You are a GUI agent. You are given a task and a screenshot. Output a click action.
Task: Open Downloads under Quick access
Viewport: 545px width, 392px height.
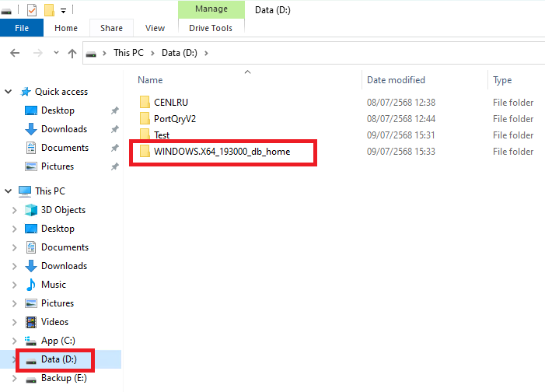click(64, 129)
